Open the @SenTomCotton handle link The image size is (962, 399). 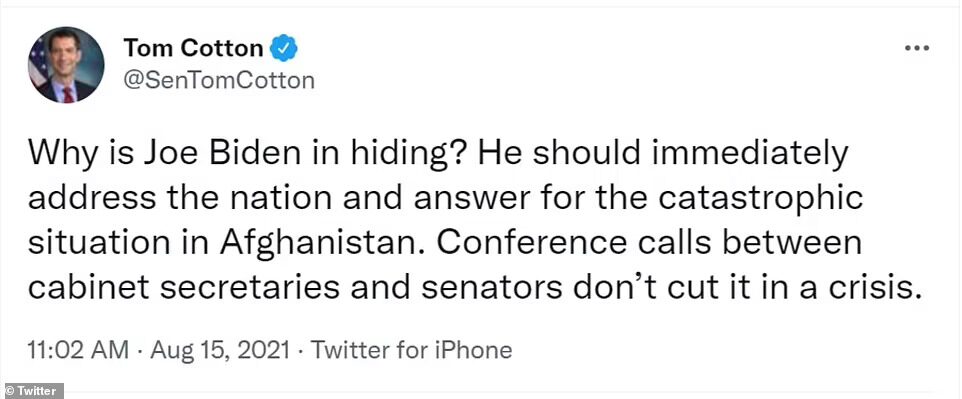point(219,80)
